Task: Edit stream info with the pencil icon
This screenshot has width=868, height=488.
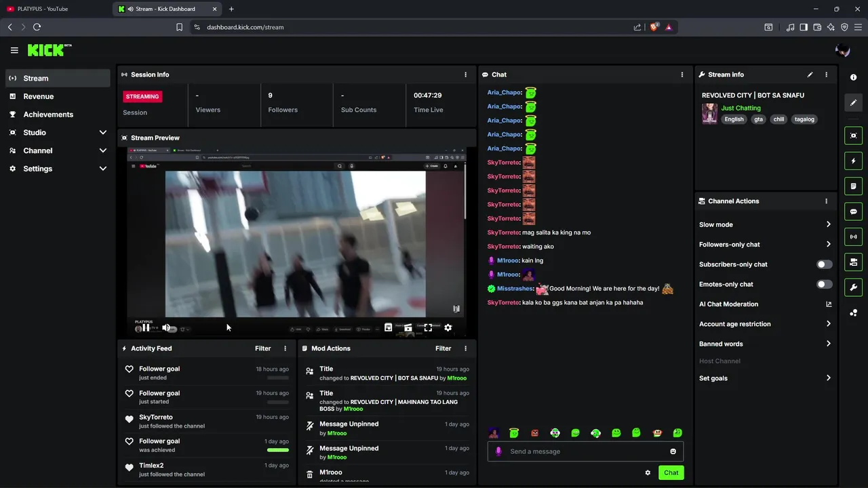Action: (x=810, y=75)
